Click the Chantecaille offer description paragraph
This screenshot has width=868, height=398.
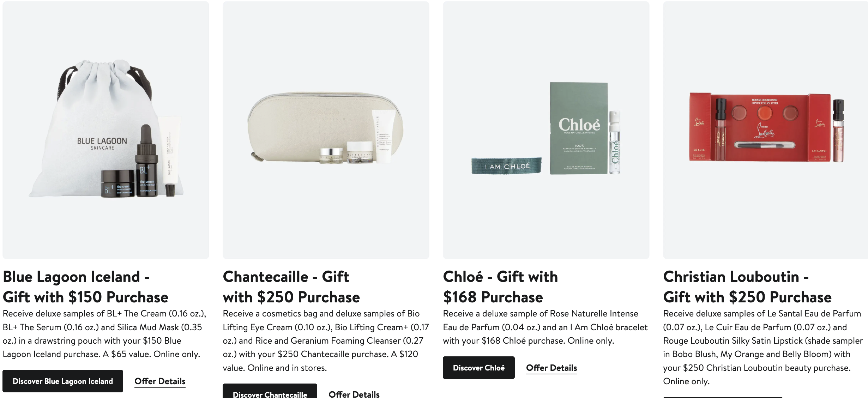click(x=325, y=340)
